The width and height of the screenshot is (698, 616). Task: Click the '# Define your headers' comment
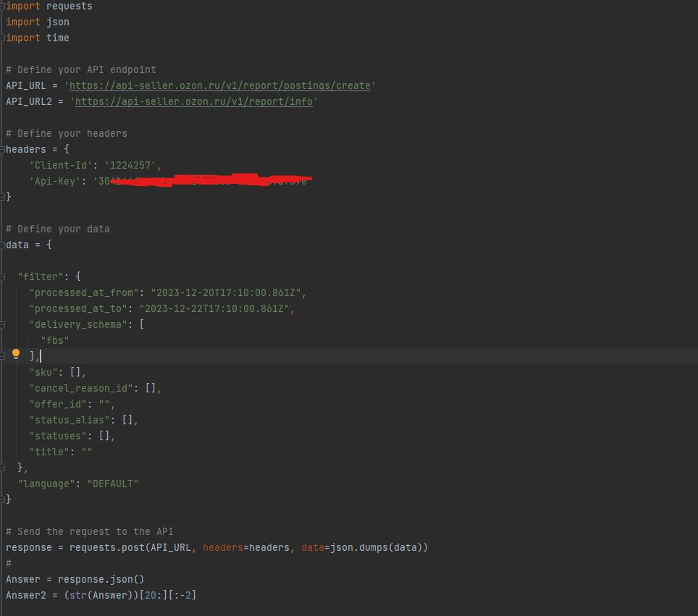(x=67, y=133)
